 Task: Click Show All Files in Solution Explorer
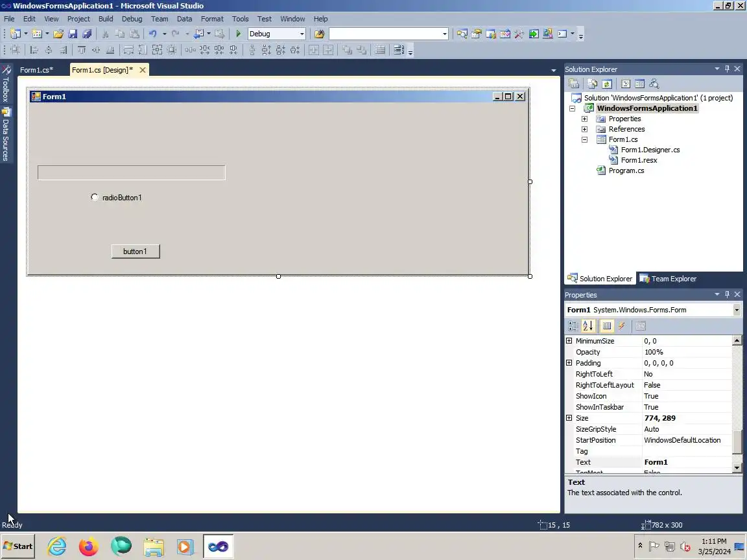click(x=593, y=84)
